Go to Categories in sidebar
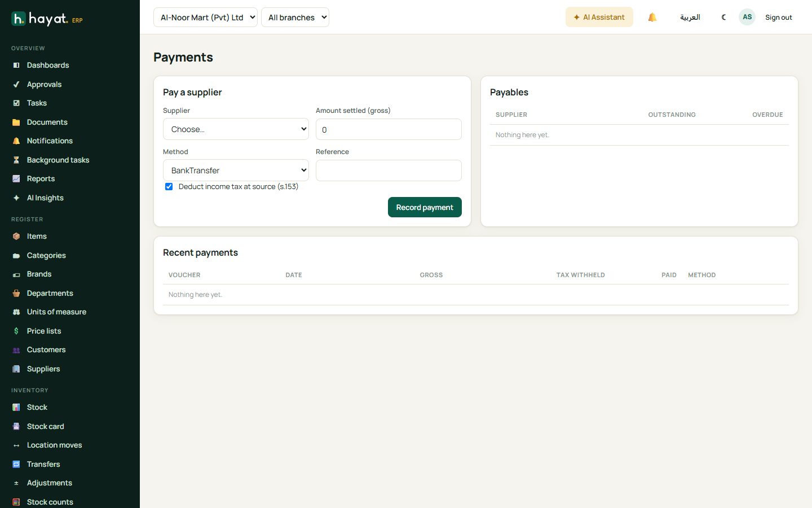The height and width of the screenshot is (508, 812). pyautogui.click(x=46, y=256)
